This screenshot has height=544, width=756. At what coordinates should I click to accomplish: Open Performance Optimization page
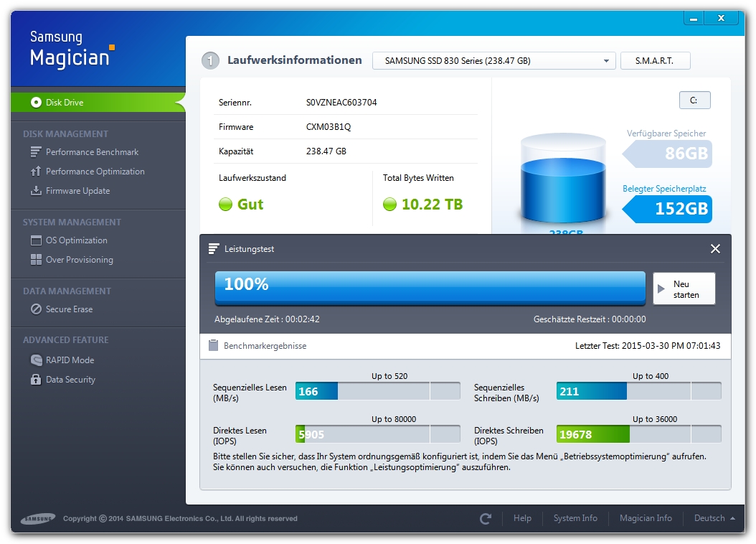(x=95, y=172)
